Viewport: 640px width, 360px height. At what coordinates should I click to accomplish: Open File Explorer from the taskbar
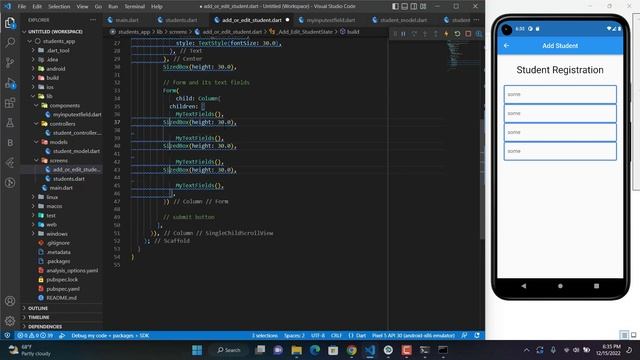[297, 350]
